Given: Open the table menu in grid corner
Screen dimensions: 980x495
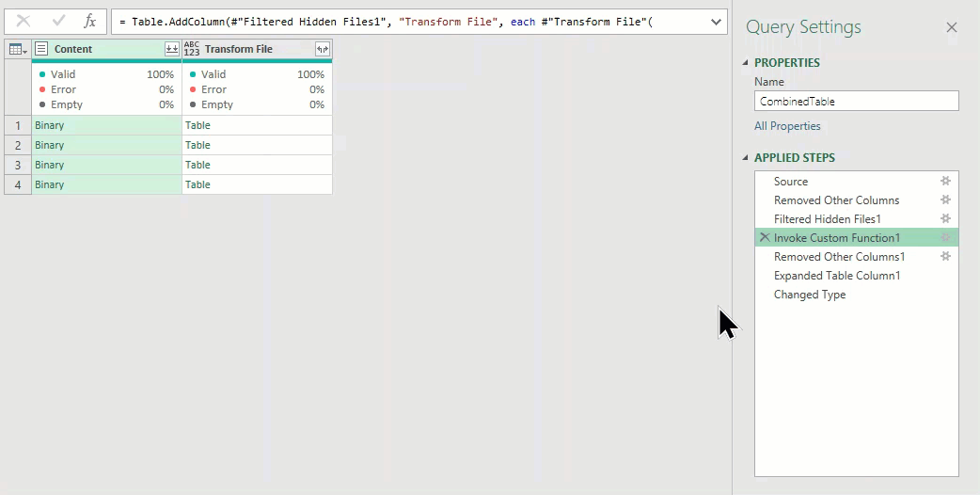Looking at the screenshot, I should point(17,49).
